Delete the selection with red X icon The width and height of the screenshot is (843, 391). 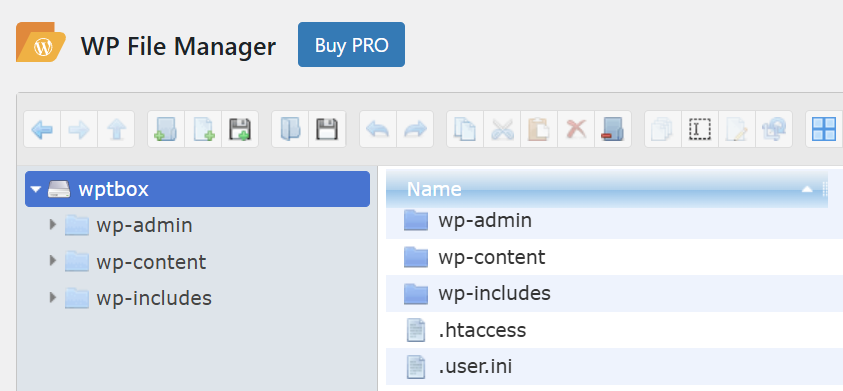[576, 129]
